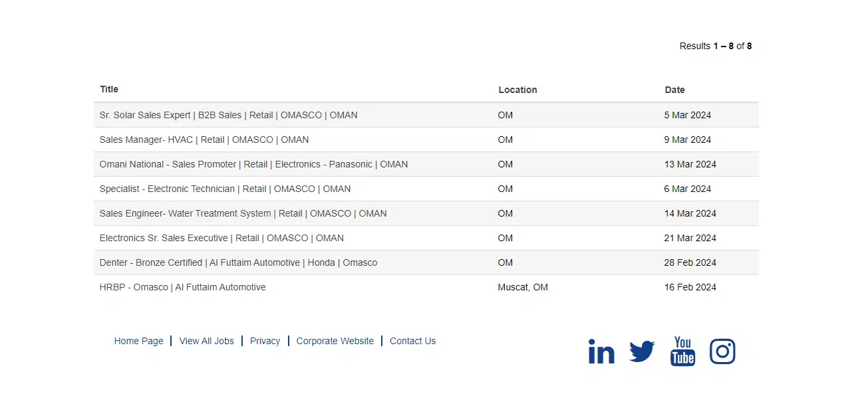Click the '9 Mar 2024' date cell

(687, 140)
